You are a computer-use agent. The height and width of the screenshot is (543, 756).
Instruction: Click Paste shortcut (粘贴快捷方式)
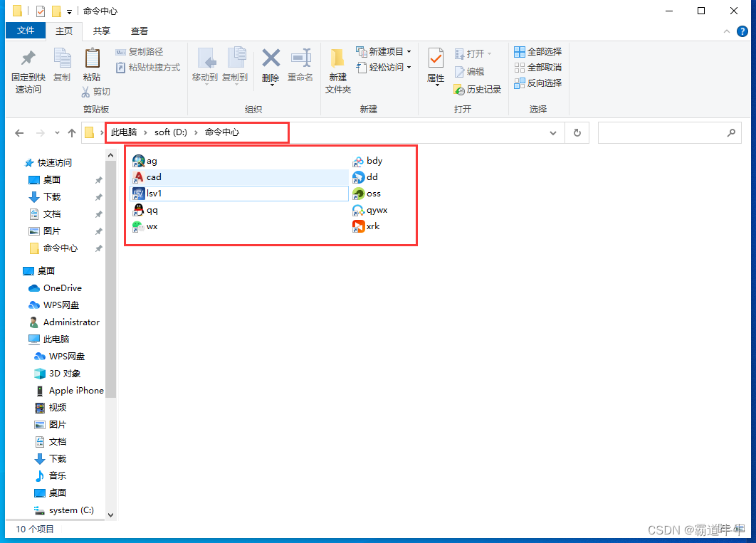(x=148, y=68)
